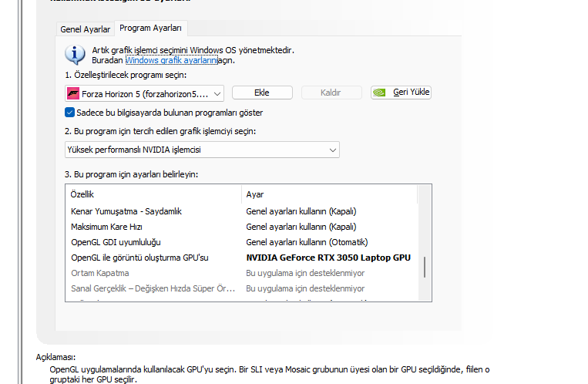Open the Windows grafik ayarlarını link
Image resolution: width=588 pixels, height=384 pixels.
(171, 60)
